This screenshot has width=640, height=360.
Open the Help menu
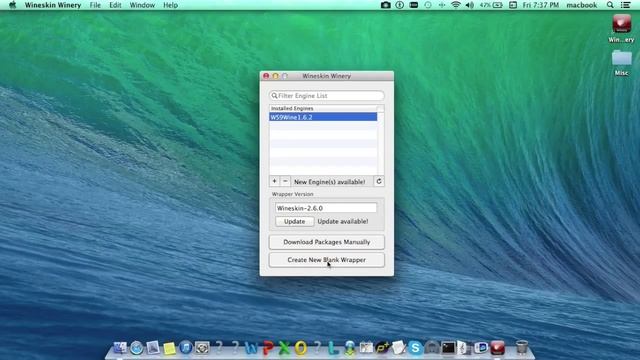point(170,5)
